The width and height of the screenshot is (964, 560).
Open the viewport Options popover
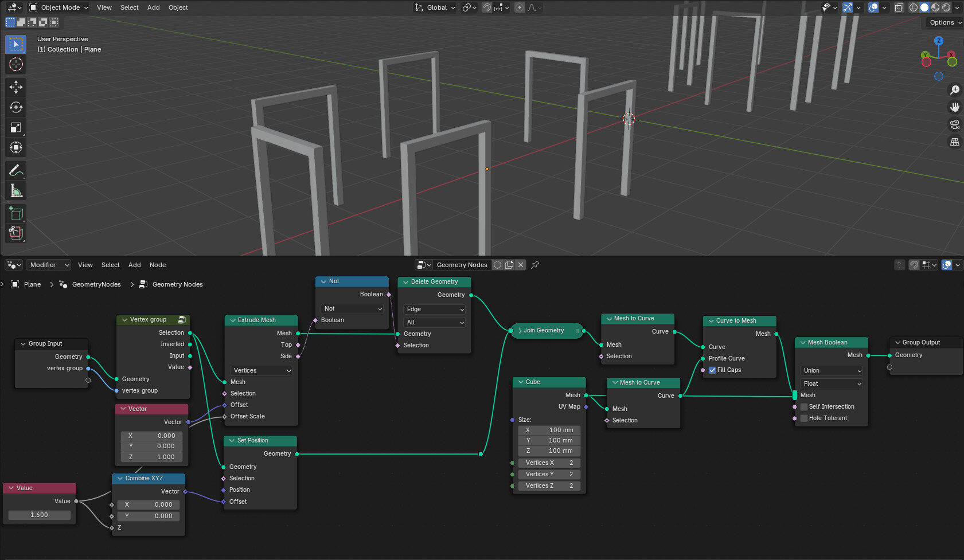pos(945,22)
